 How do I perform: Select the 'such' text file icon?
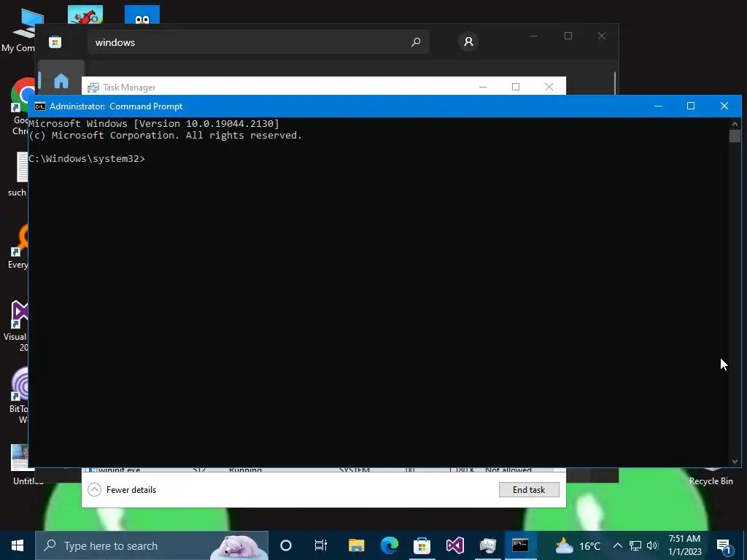pos(18,174)
